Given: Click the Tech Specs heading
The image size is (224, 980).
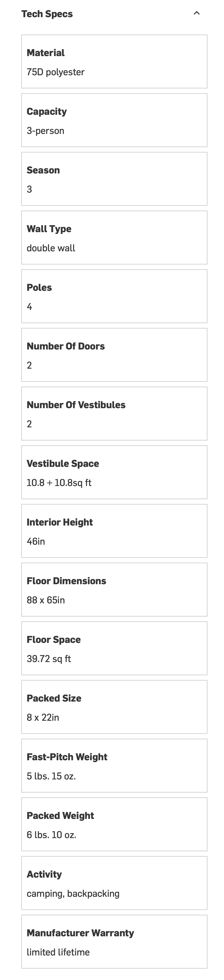Looking at the screenshot, I should (47, 14).
